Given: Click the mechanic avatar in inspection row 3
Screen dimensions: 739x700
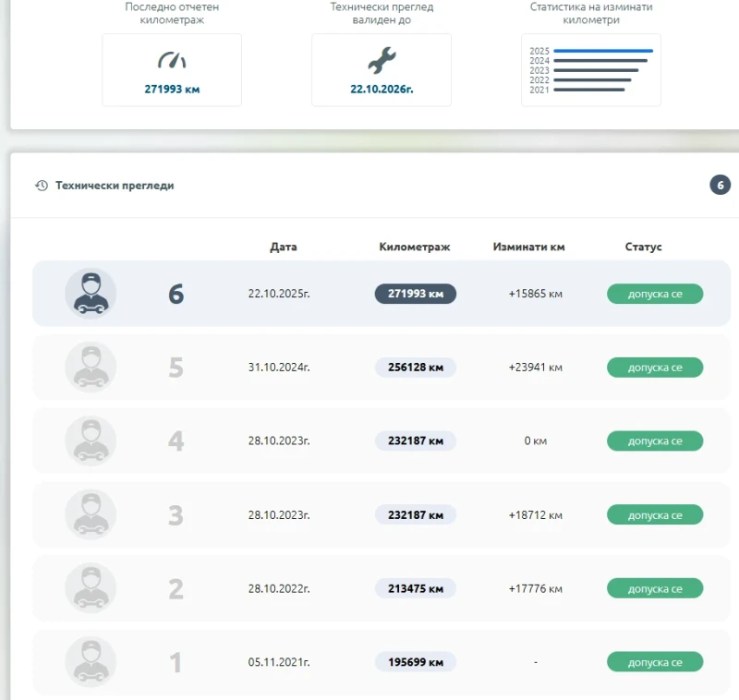Looking at the screenshot, I should (91, 515).
